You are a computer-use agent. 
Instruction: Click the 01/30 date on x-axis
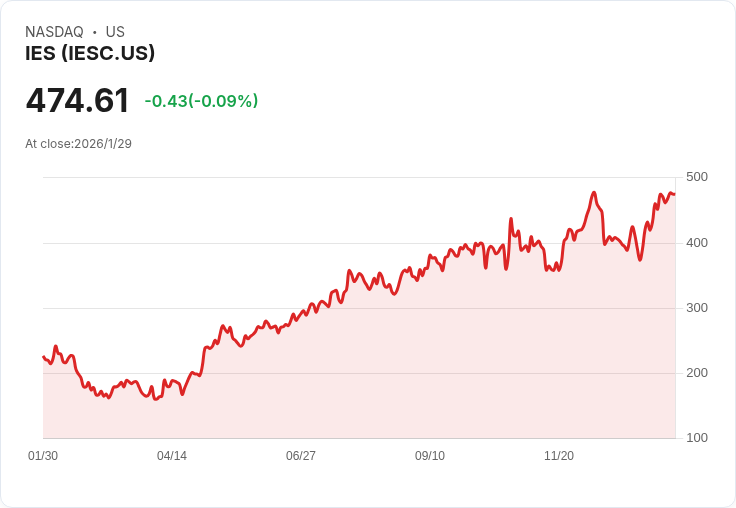[43, 456]
